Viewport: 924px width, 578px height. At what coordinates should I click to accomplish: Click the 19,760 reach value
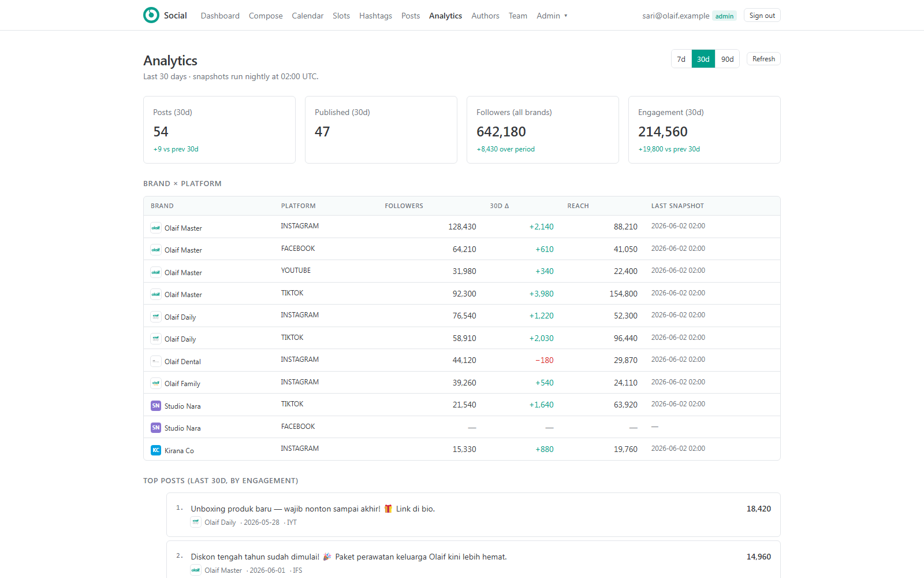[625, 449]
